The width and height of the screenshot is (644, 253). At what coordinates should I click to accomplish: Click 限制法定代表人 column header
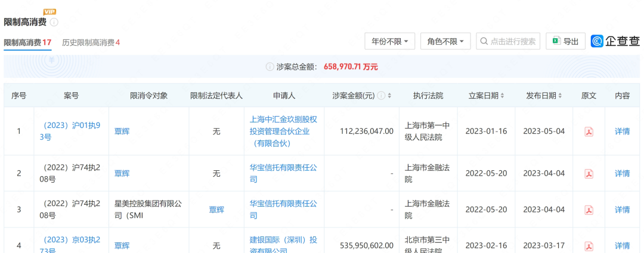[x=216, y=95]
